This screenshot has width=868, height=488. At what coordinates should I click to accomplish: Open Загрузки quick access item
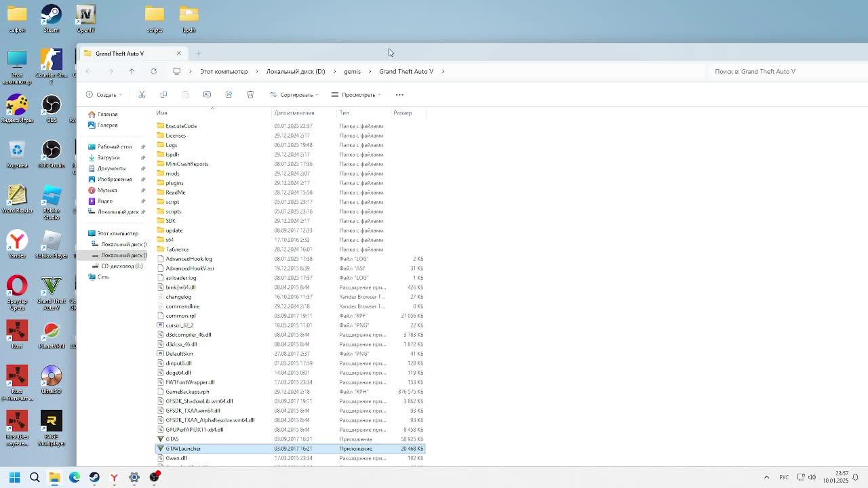point(108,157)
